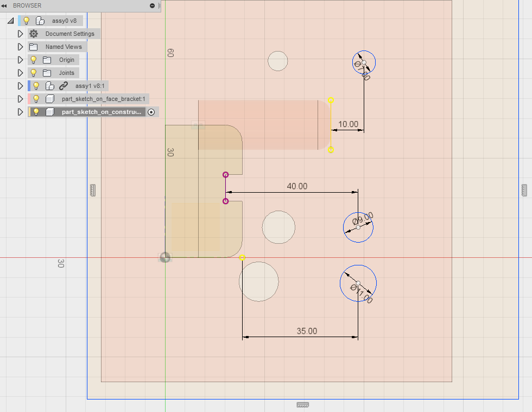Viewport: 532px width, 412px height.
Task: Expand the Document Settings node
Action: pos(20,33)
